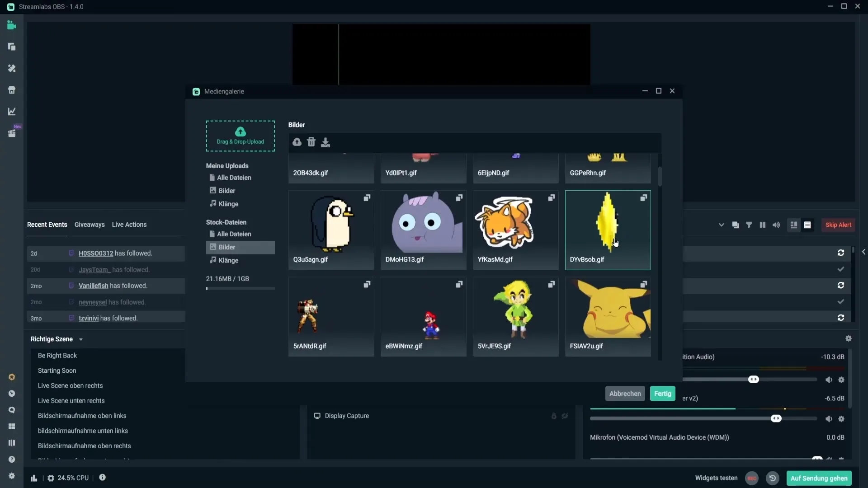Expand the Richtige Szene collection dropdown
This screenshot has width=868, height=488.
pos(81,339)
